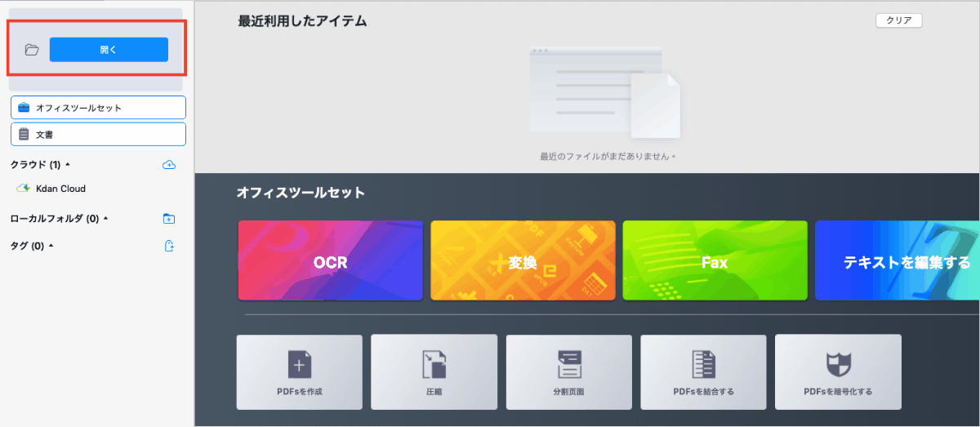Click the 最近のファイルがまだありません message
This screenshot has width=980, height=427.
click(608, 155)
